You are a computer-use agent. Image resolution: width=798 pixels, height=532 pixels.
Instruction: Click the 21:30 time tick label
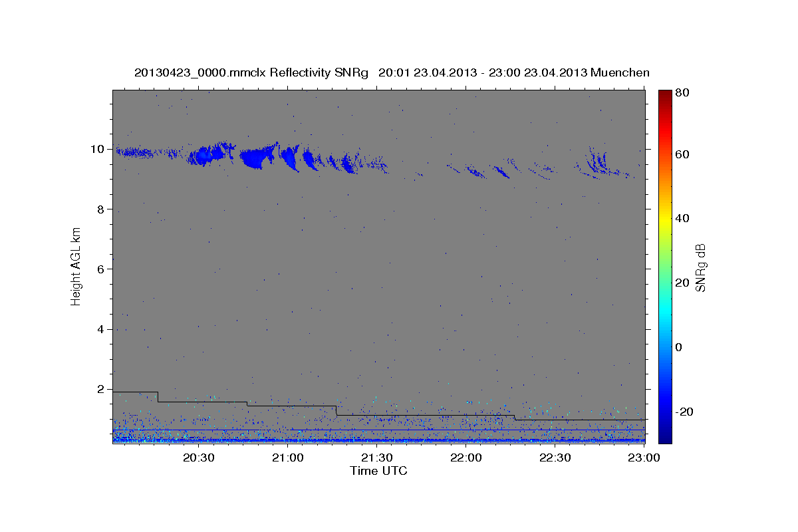pos(376,458)
